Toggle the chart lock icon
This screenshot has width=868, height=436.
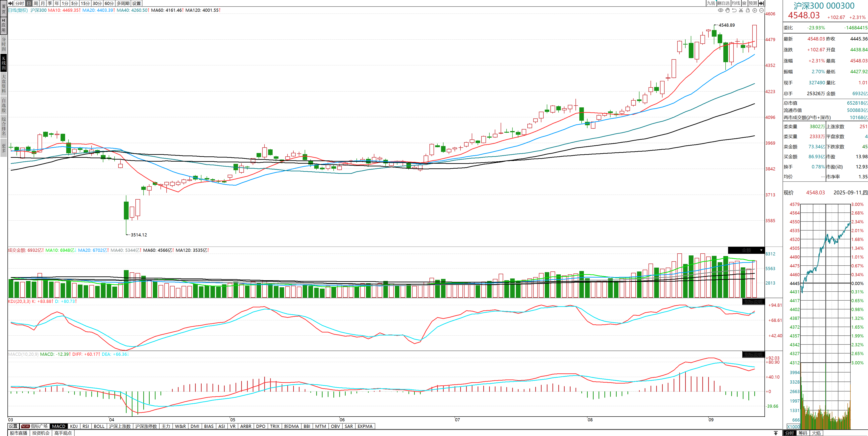[x=748, y=10]
